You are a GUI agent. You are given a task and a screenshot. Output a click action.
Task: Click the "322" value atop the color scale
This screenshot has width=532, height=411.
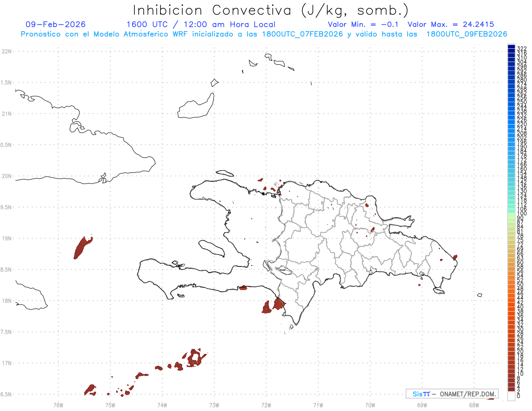coord(522,48)
